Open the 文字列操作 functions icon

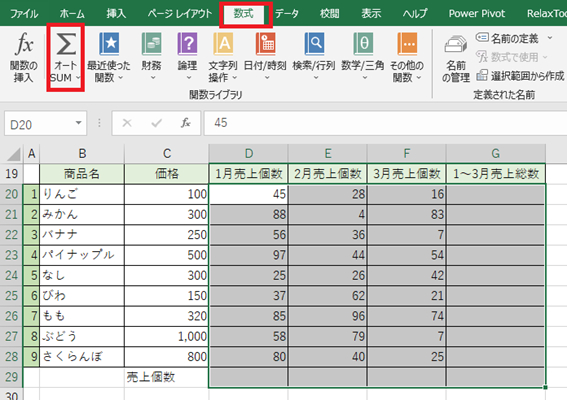[223, 43]
